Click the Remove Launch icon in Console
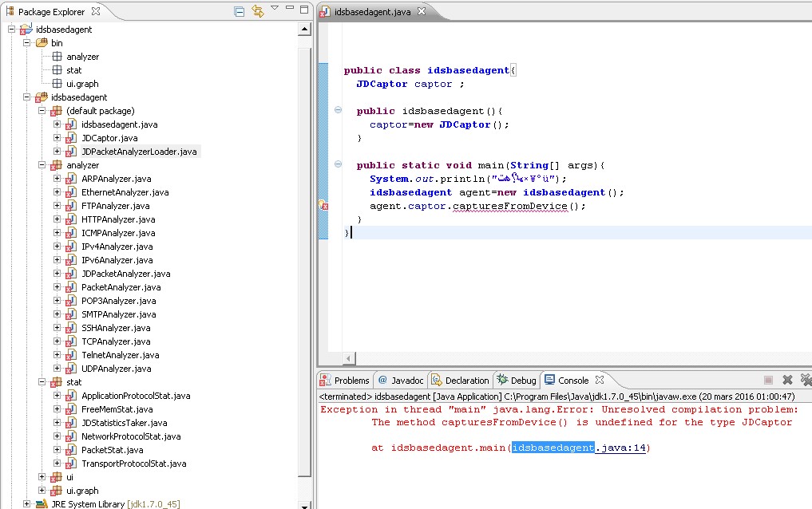Viewport: 812px width, 509px height. pos(787,381)
